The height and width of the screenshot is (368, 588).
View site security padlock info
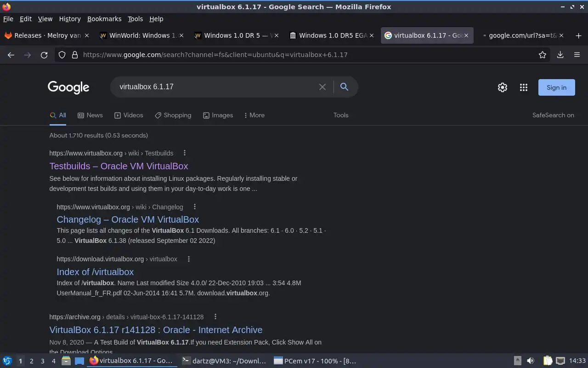74,55
